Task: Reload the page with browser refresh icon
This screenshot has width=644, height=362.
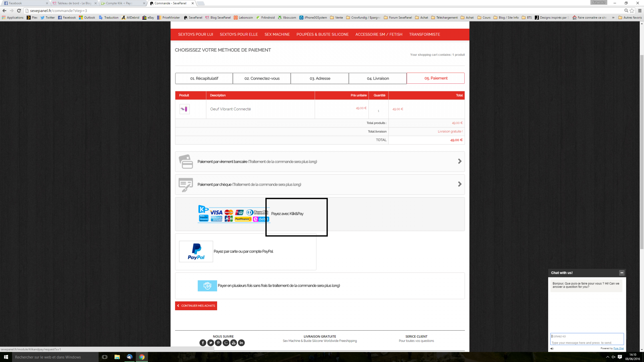Action: coord(19,11)
